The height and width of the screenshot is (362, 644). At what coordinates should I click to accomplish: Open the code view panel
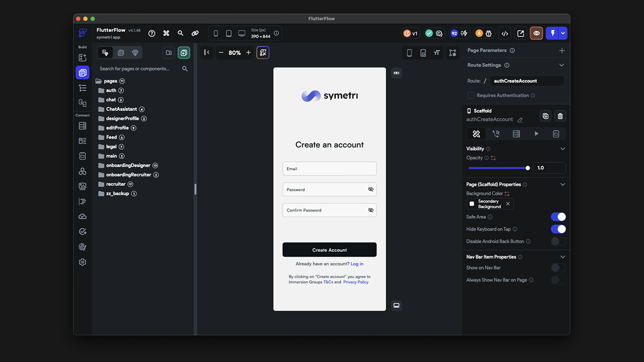505,33
